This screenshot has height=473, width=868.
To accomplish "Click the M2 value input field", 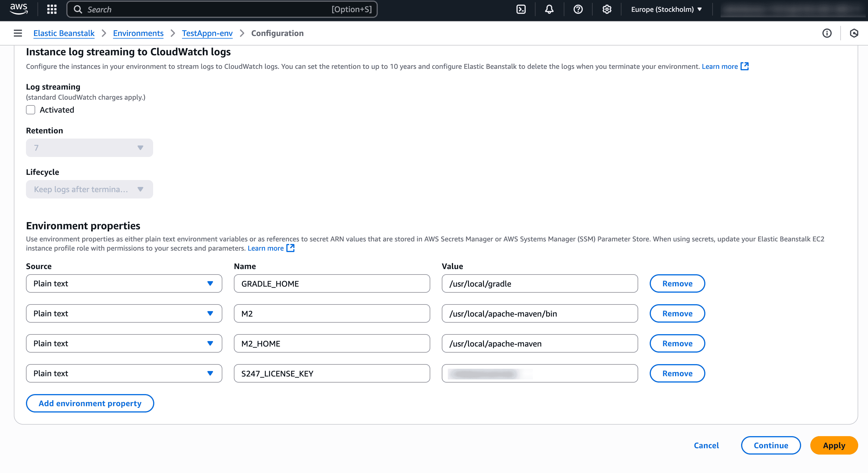I will tap(540, 313).
